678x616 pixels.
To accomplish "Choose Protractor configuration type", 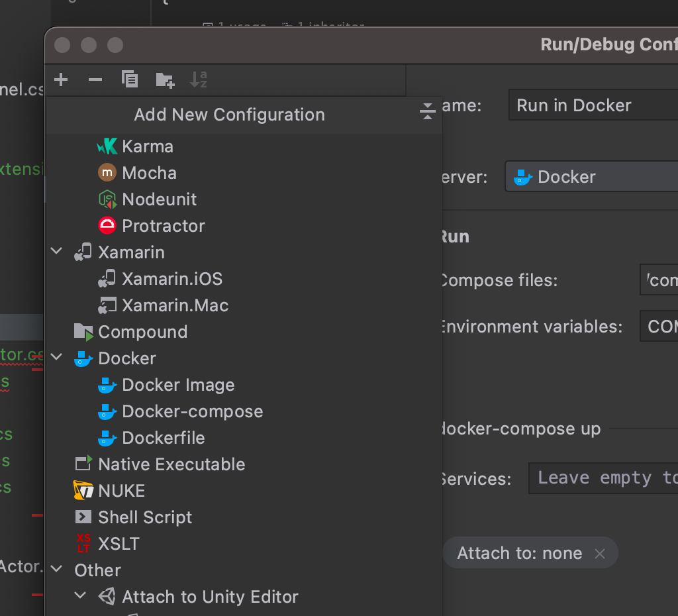I will pyautogui.click(x=164, y=226).
